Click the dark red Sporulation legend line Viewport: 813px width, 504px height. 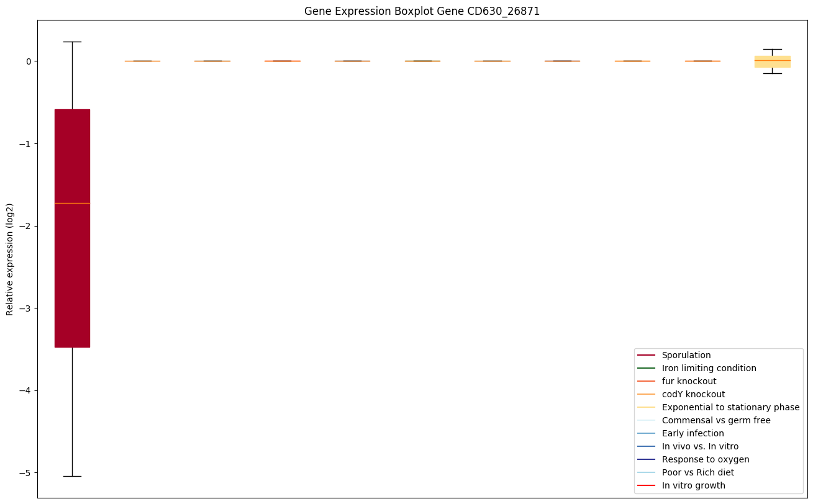(646, 355)
